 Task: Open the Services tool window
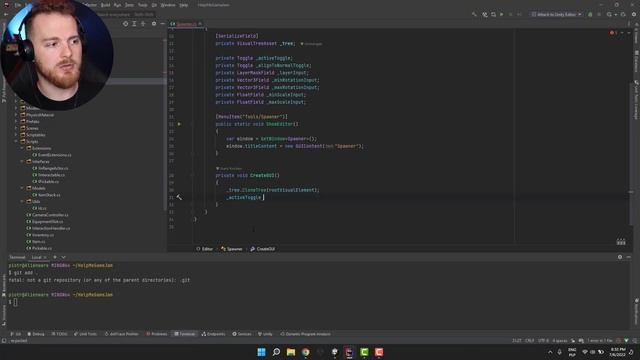coord(242,334)
